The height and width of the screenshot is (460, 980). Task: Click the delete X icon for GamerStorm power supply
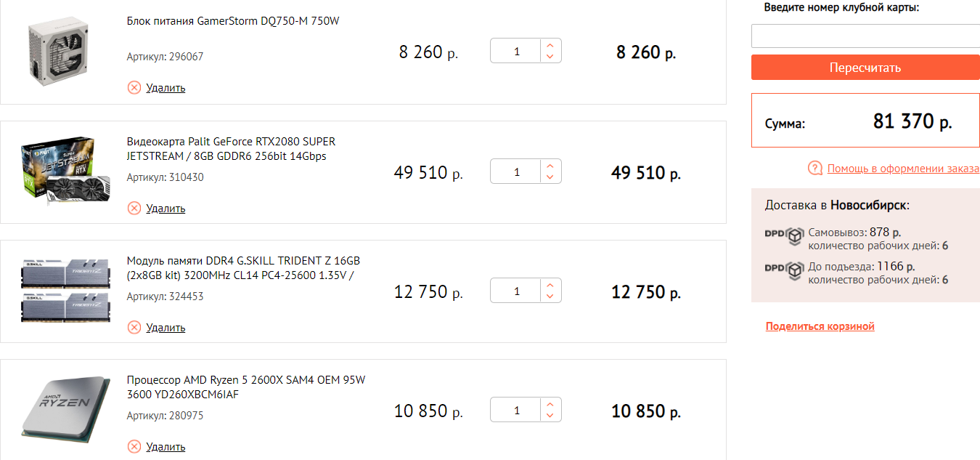(134, 88)
